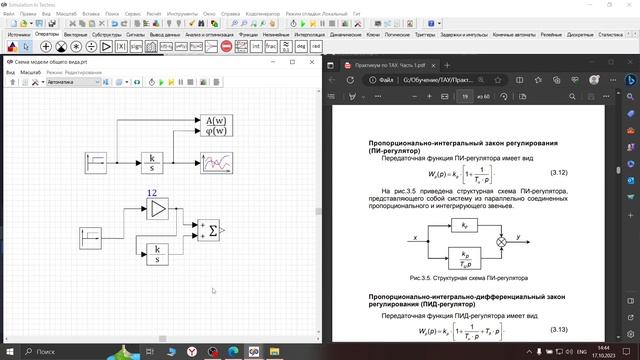Image resolution: width=640 pixels, height=360 pixels.
Task: Refresh the page in Edge browser
Action: tap(350, 80)
